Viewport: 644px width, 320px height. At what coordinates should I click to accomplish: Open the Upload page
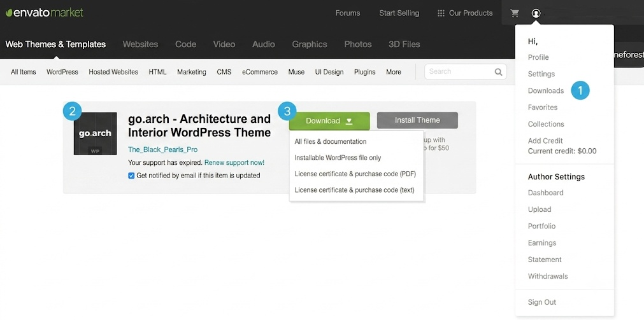pos(540,209)
